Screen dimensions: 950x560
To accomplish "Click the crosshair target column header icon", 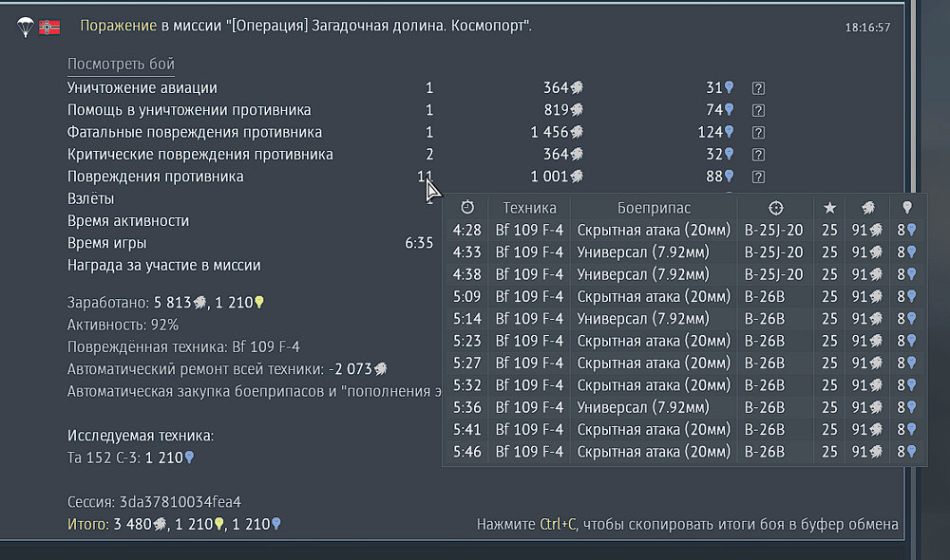I will click(775, 208).
